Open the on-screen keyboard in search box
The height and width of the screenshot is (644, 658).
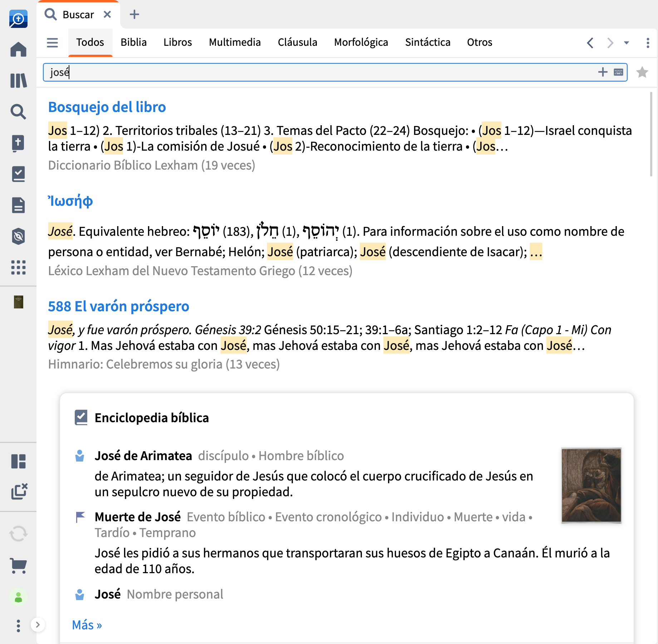(618, 72)
